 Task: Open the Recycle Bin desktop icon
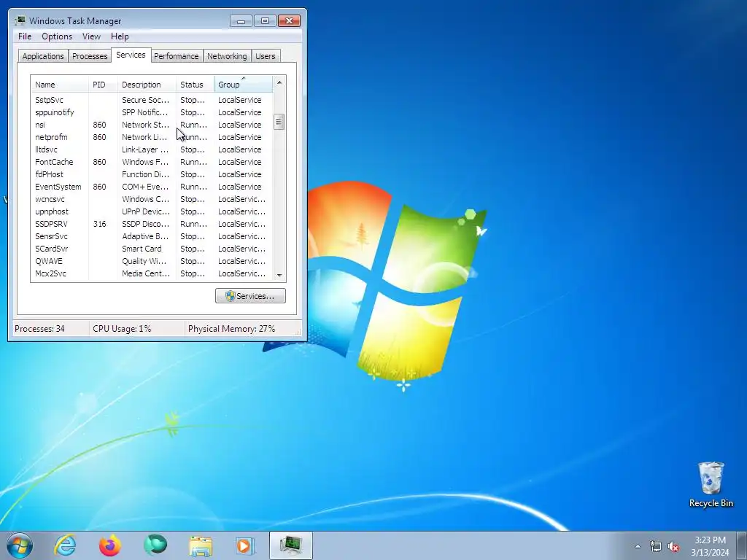tap(711, 484)
